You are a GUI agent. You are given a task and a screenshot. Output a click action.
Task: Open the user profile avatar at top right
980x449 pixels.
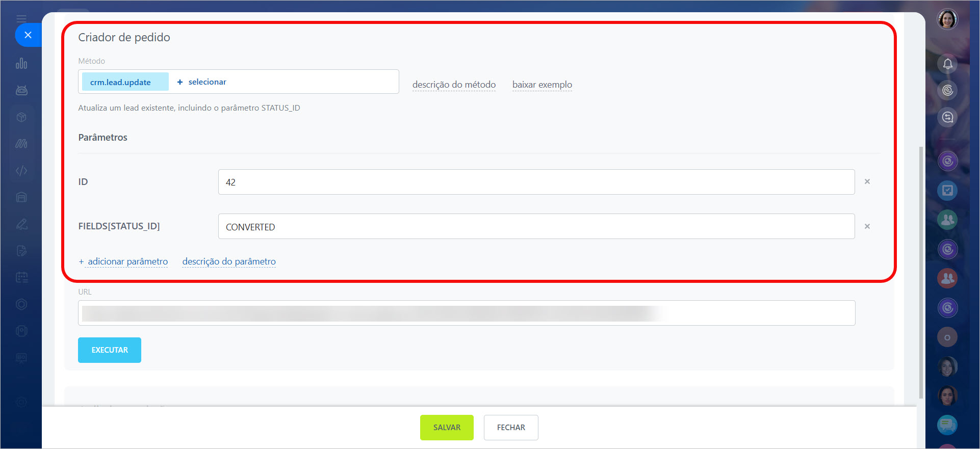click(947, 19)
